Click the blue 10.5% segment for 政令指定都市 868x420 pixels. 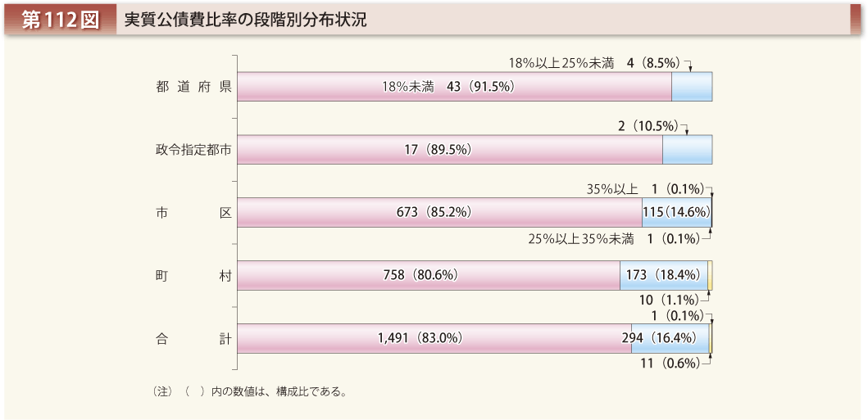tap(688, 149)
